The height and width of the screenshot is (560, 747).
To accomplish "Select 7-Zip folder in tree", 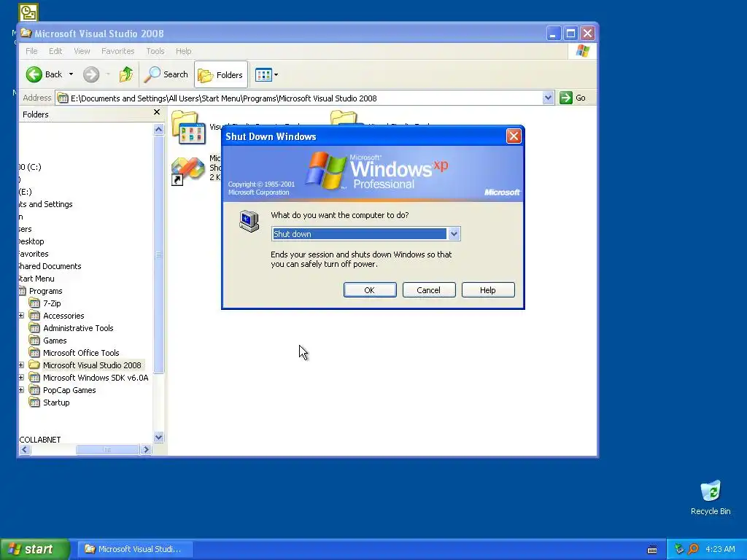I will 52,303.
